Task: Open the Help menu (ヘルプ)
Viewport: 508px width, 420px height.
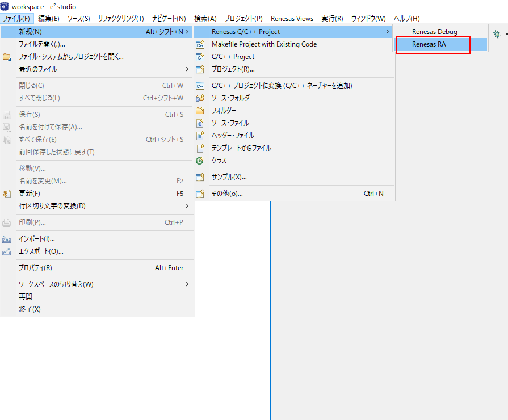Action: click(x=406, y=19)
